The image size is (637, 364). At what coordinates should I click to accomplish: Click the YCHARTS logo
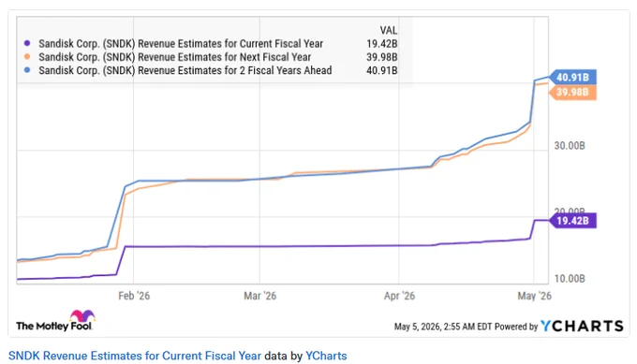click(x=582, y=326)
